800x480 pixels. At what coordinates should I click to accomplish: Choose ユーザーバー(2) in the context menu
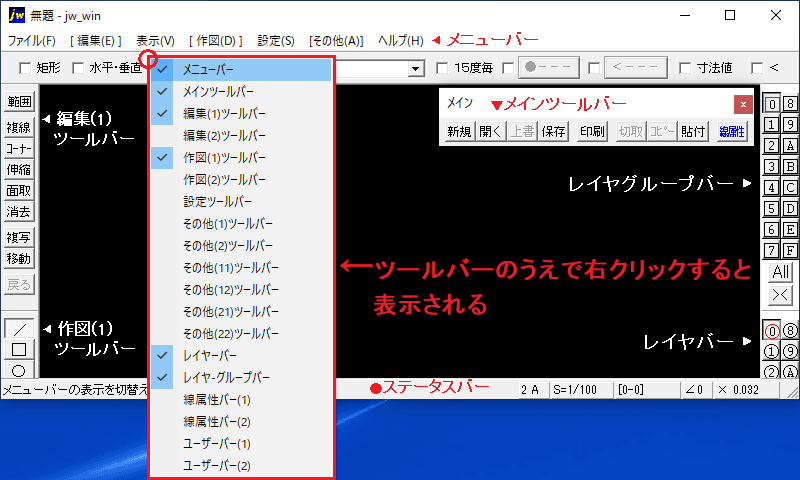tap(241, 465)
